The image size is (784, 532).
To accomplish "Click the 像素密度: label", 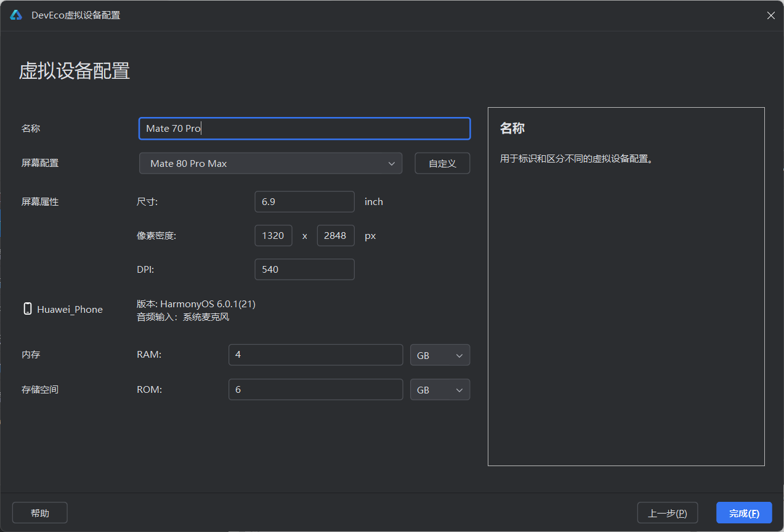I will pyautogui.click(x=156, y=236).
